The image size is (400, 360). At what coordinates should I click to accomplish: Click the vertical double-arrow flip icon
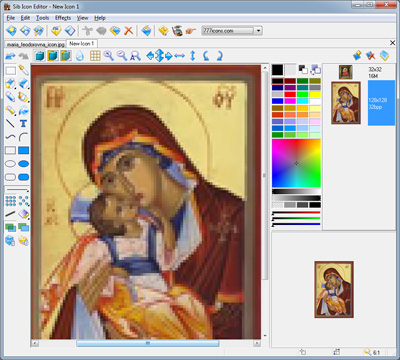[x=193, y=56]
